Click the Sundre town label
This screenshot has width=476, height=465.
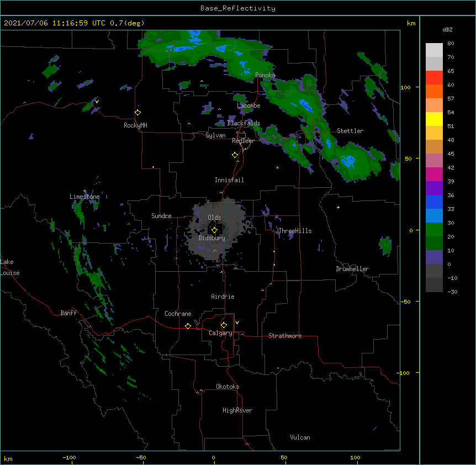click(161, 216)
